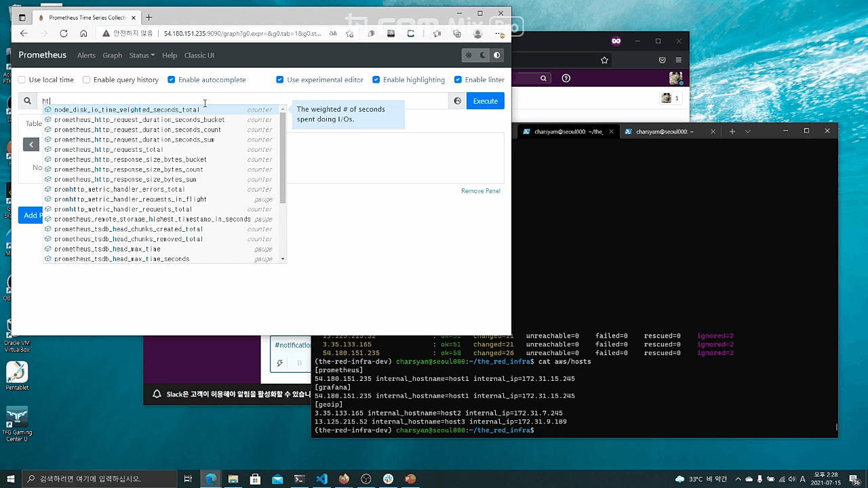Select prometheus_http_request_duration_seconds_count suggestion

(161, 129)
